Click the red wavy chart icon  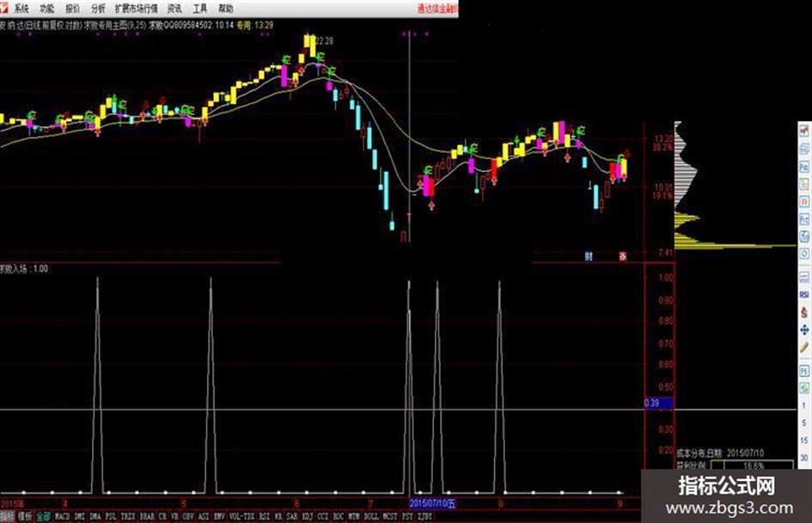(803, 277)
